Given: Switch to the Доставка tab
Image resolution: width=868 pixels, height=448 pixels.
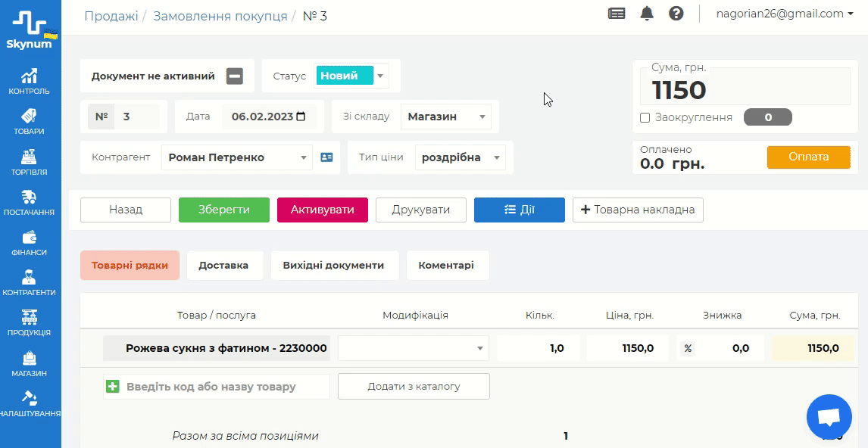Looking at the screenshot, I should (x=223, y=266).
